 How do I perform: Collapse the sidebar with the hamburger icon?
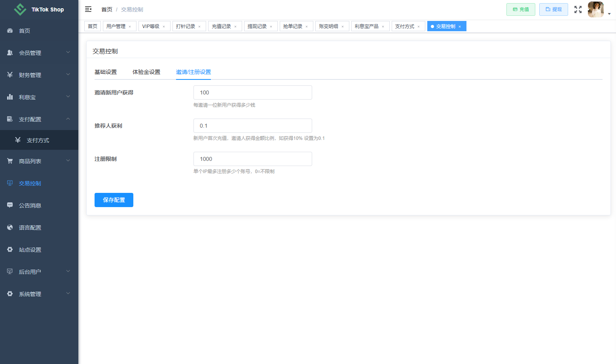click(88, 9)
